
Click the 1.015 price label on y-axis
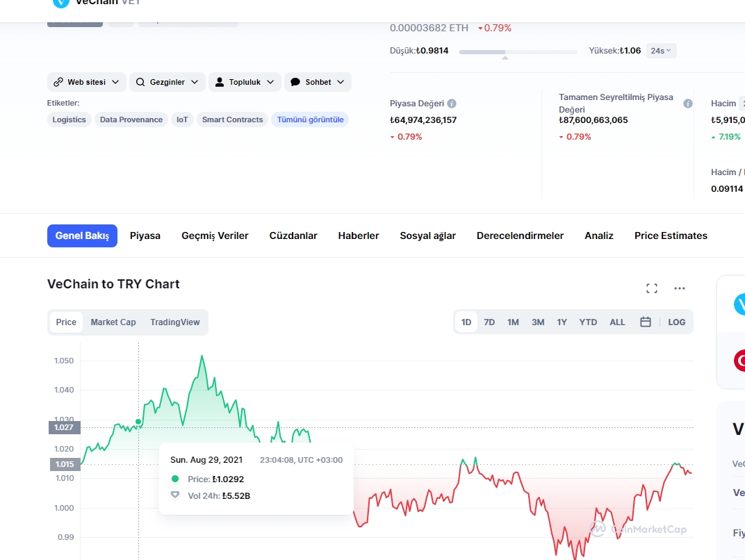coord(65,465)
